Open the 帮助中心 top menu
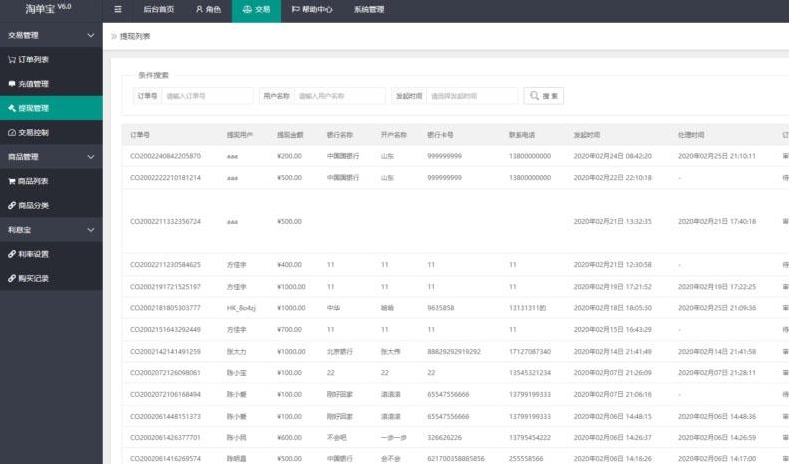789x464 pixels. click(311, 10)
